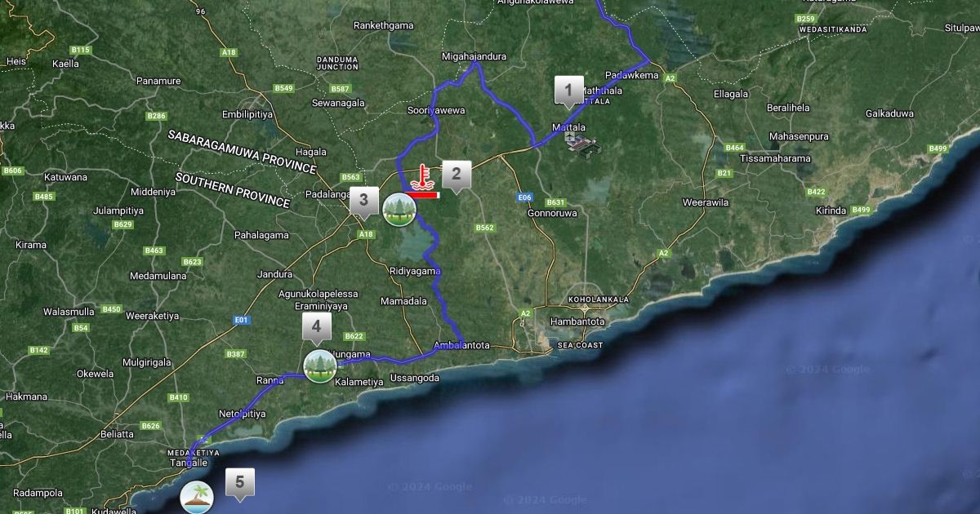The height and width of the screenshot is (514, 980).
Task: Click the Hambantota city label
Action: [578, 321]
